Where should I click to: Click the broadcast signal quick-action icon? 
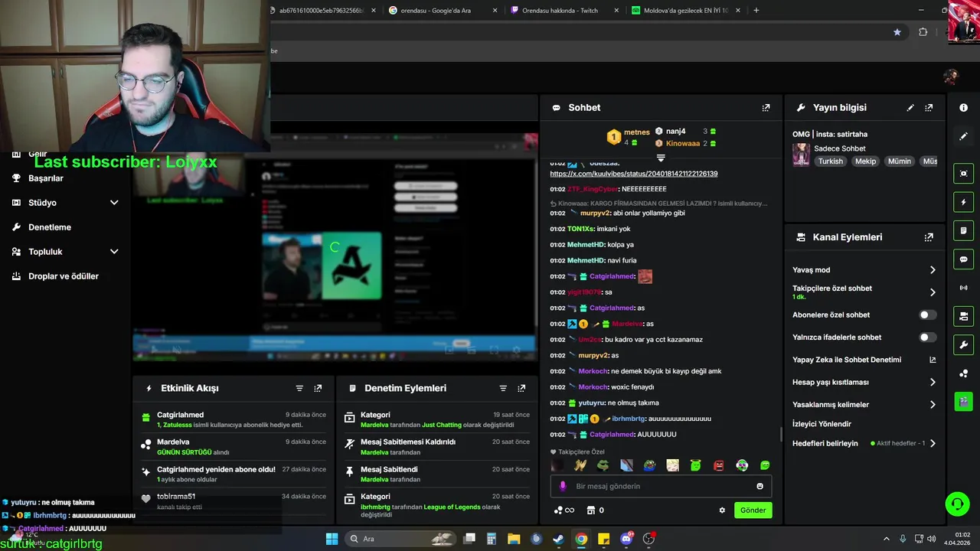click(x=963, y=288)
